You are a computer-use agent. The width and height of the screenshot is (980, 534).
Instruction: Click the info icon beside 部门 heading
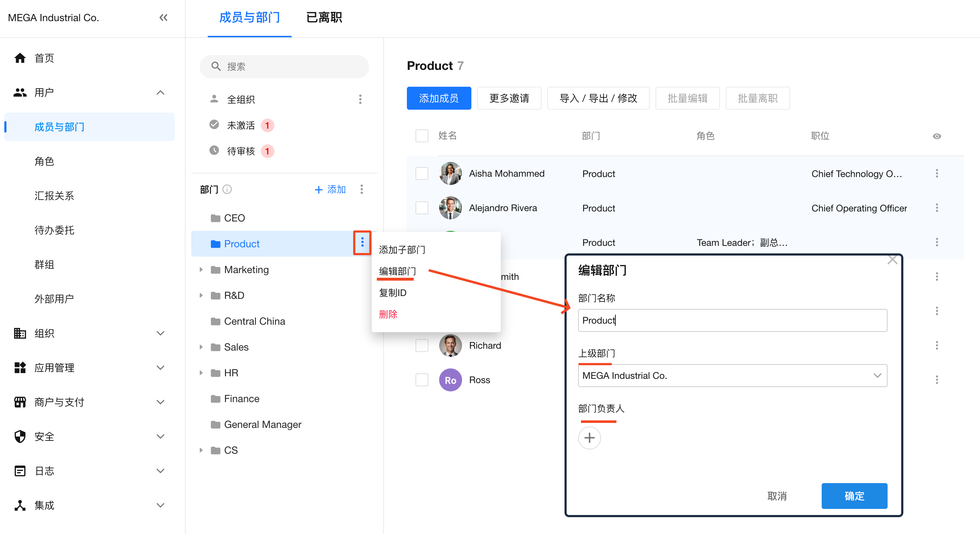click(x=227, y=189)
